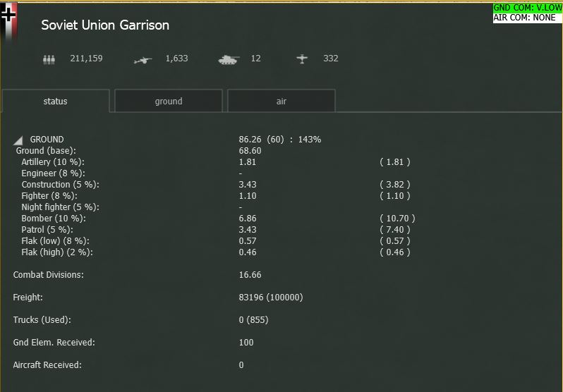Click the GND COM: V.LOW indicator
This screenshot has height=392, width=563.
tap(528, 8)
